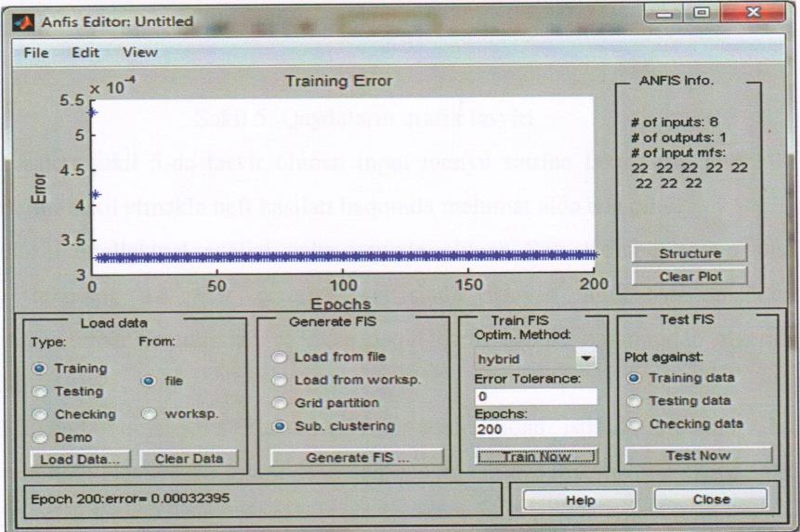Select Grid partition option
Screen dimensions: 800x532
click(279, 403)
